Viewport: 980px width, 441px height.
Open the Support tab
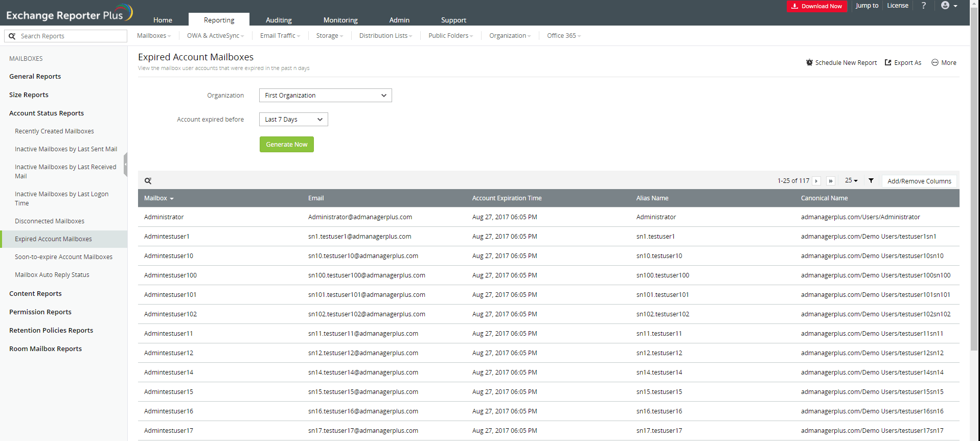(453, 20)
